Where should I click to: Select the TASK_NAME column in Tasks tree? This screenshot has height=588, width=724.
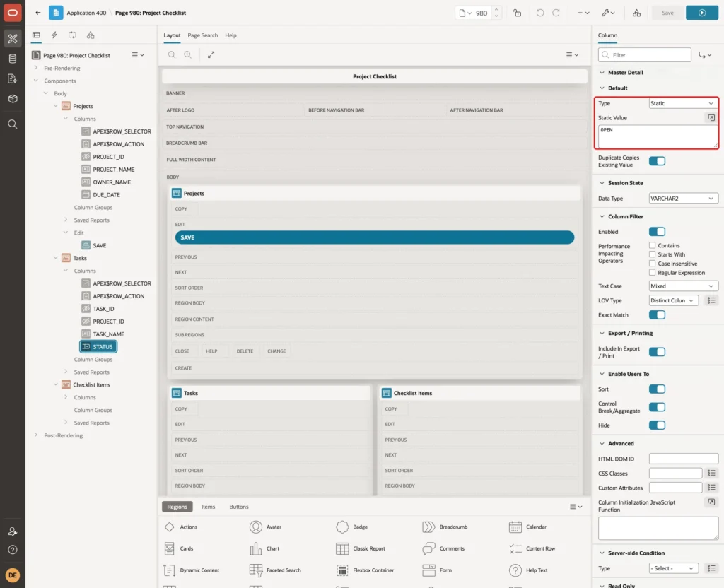(108, 334)
